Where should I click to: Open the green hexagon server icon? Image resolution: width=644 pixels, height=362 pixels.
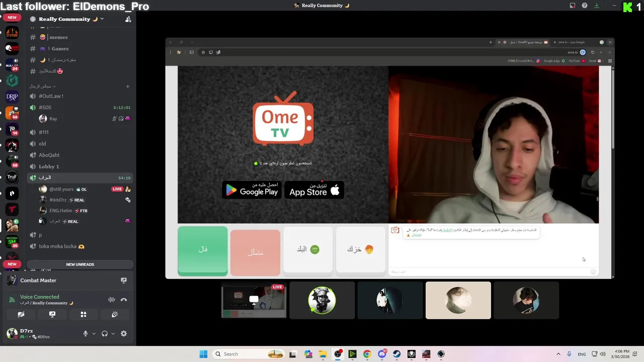[12, 80]
